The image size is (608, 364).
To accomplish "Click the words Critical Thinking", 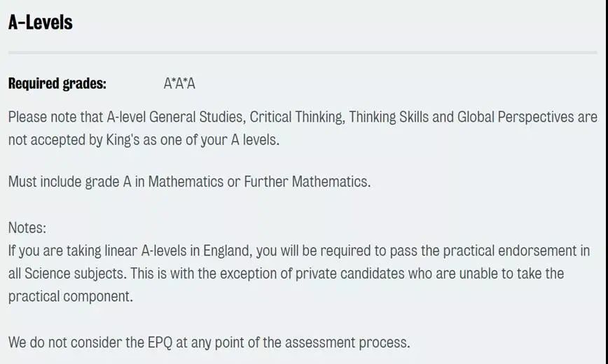I will tap(297, 117).
